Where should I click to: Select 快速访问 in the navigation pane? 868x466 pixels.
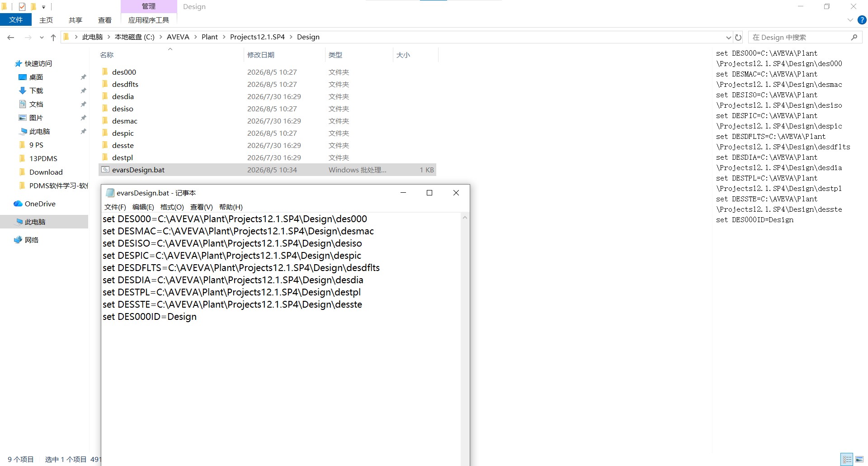(38, 63)
